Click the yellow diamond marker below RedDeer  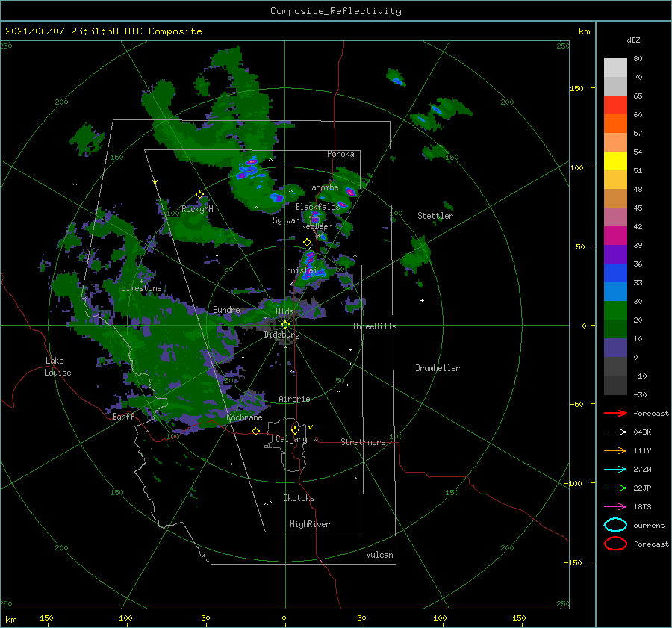click(308, 243)
